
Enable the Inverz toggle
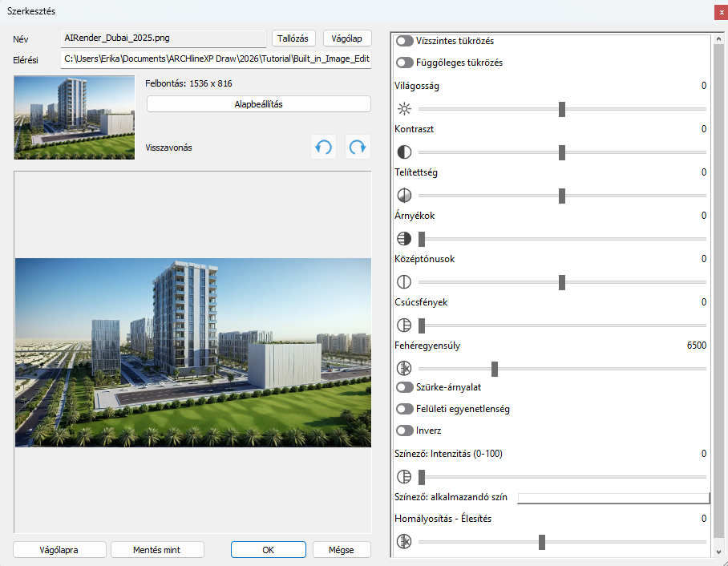click(x=405, y=431)
